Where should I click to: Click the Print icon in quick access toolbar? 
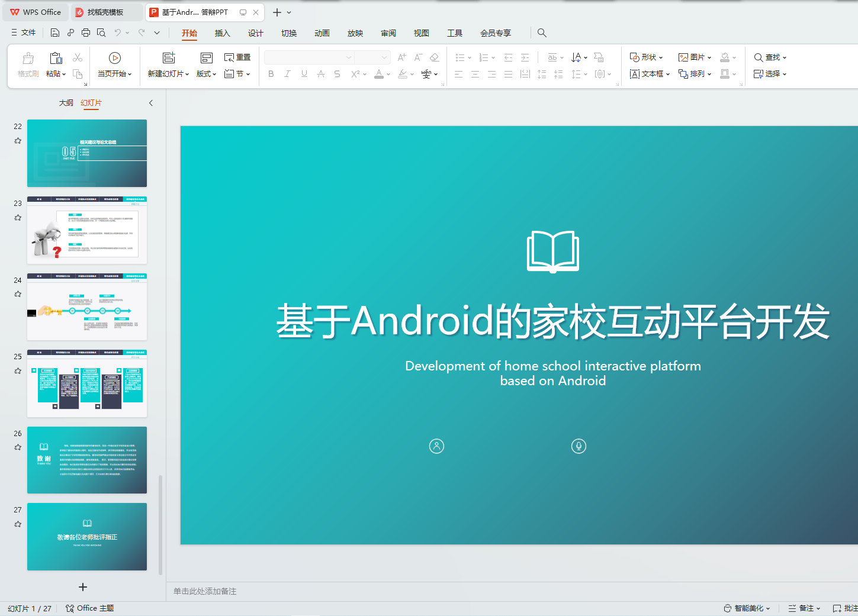point(86,33)
